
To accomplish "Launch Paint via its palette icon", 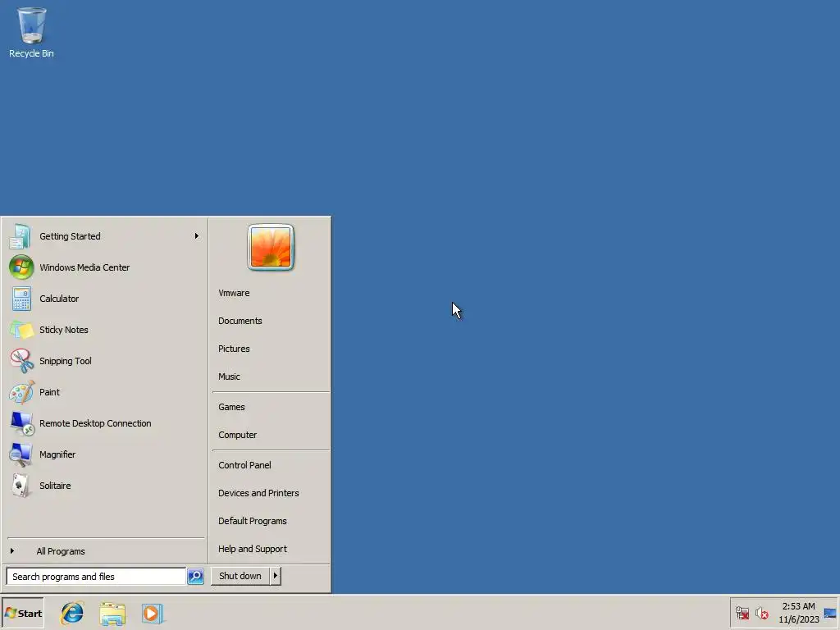I will point(21,392).
